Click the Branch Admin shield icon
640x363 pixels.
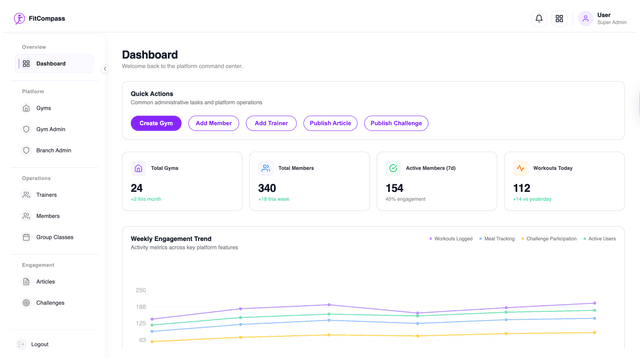tap(26, 150)
